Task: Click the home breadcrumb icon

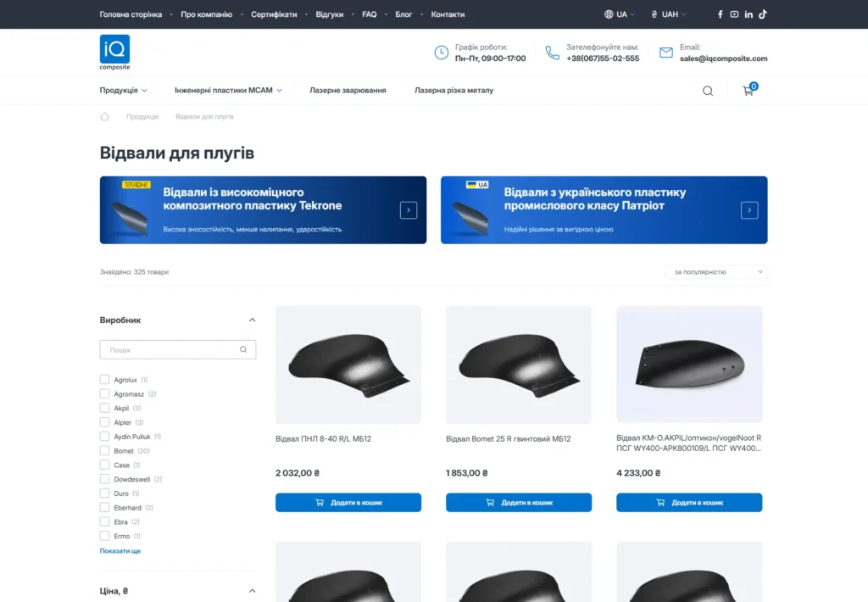Action: pos(104,116)
